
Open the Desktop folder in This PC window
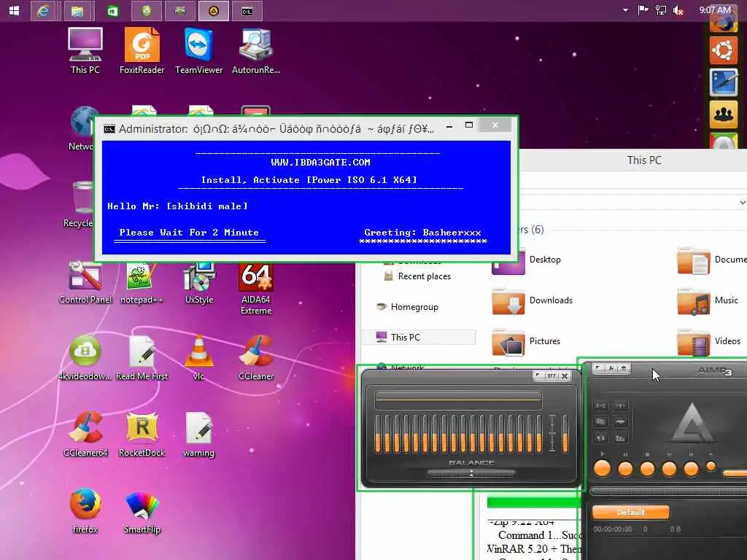tap(527, 260)
